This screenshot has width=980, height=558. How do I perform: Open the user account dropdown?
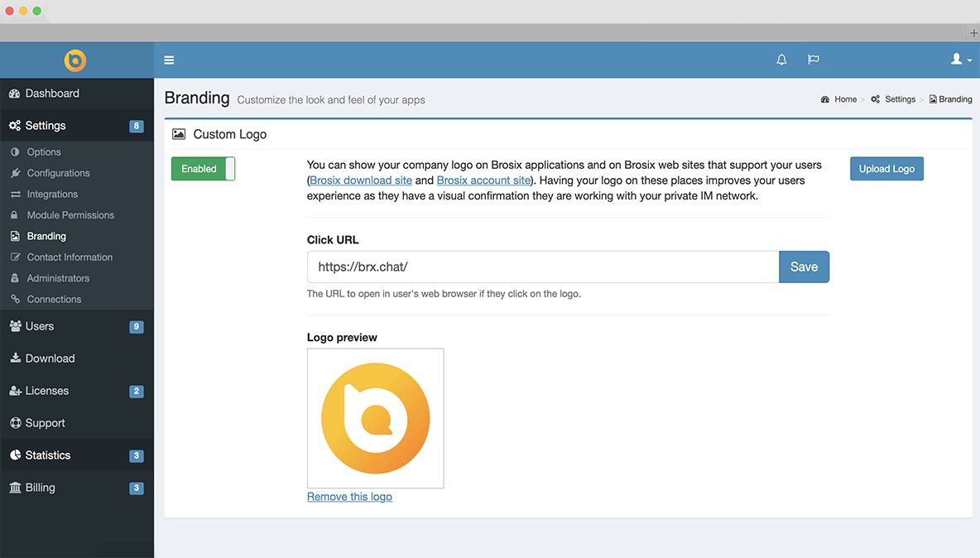[961, 60]
